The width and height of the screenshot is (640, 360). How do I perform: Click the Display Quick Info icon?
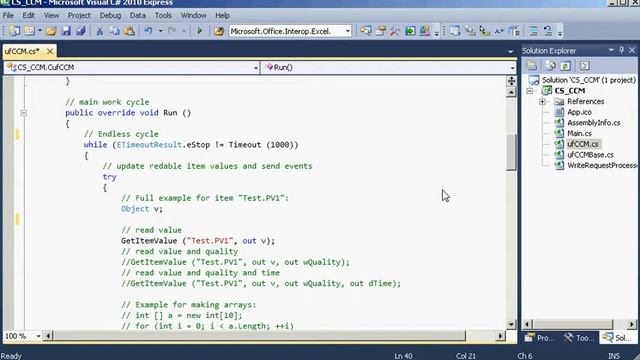click(x=484, y=31)
